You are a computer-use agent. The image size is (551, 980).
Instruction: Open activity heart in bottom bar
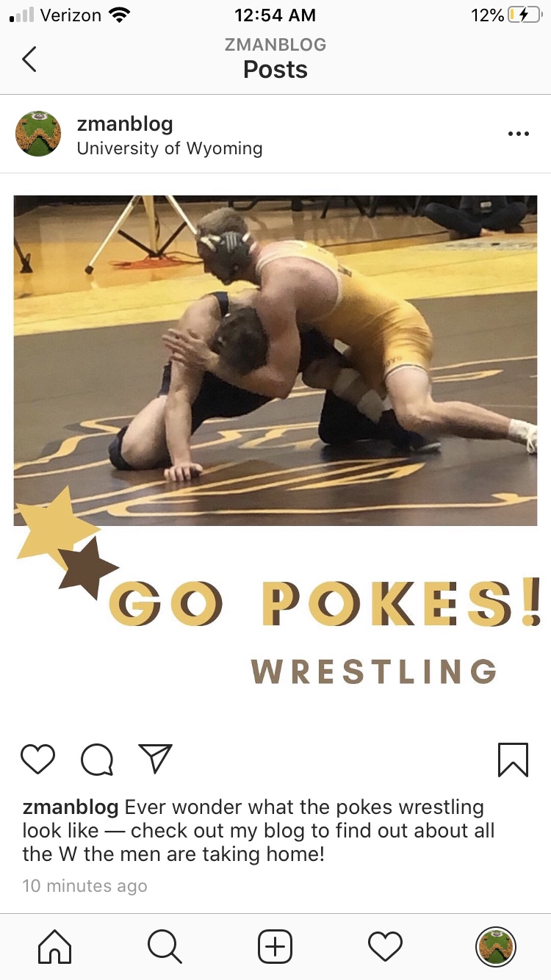point(386,946)
